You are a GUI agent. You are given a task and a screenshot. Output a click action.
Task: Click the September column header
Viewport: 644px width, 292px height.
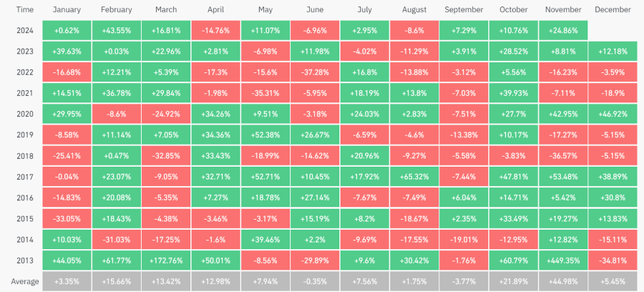tap(464, 10)
